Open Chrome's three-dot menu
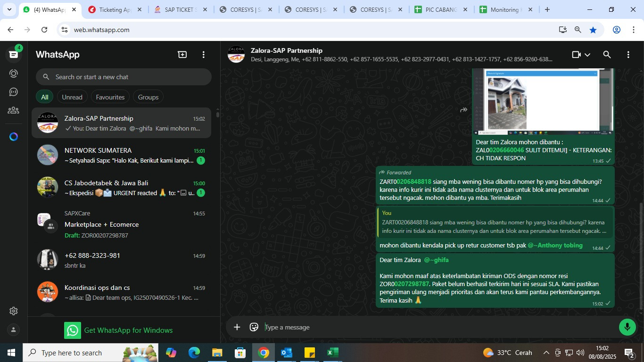The width and height of the screenshot is (644, 362). click(633, 30)
